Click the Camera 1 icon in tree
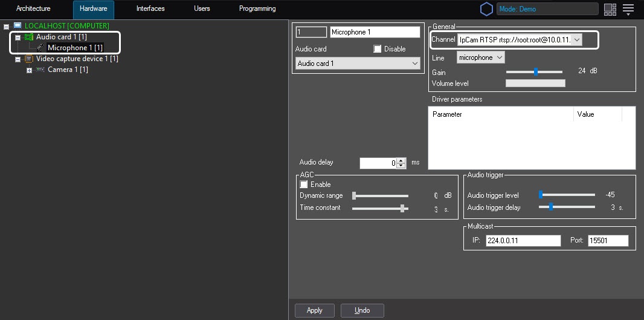Screen dimensions: 644x320 click(40, 70)
